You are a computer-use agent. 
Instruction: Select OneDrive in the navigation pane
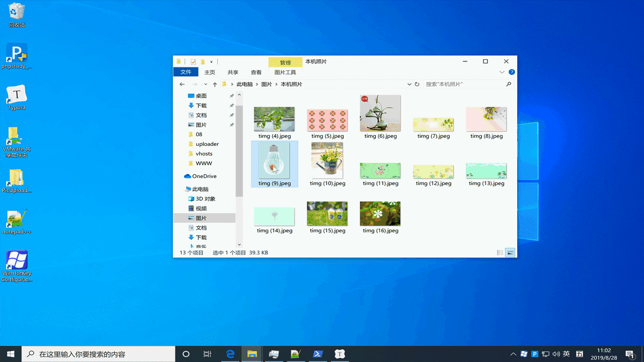click(x=204, y=176)
